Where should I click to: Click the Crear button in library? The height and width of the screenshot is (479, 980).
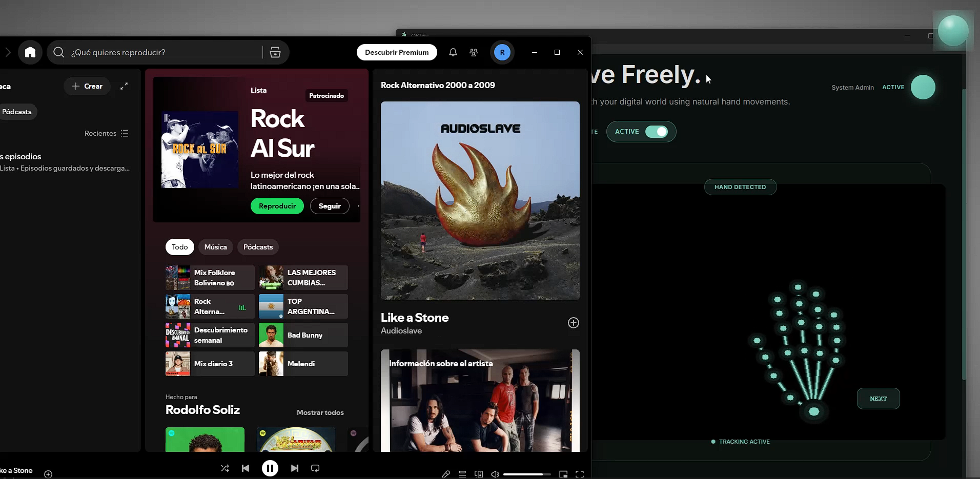pos(87,86)
